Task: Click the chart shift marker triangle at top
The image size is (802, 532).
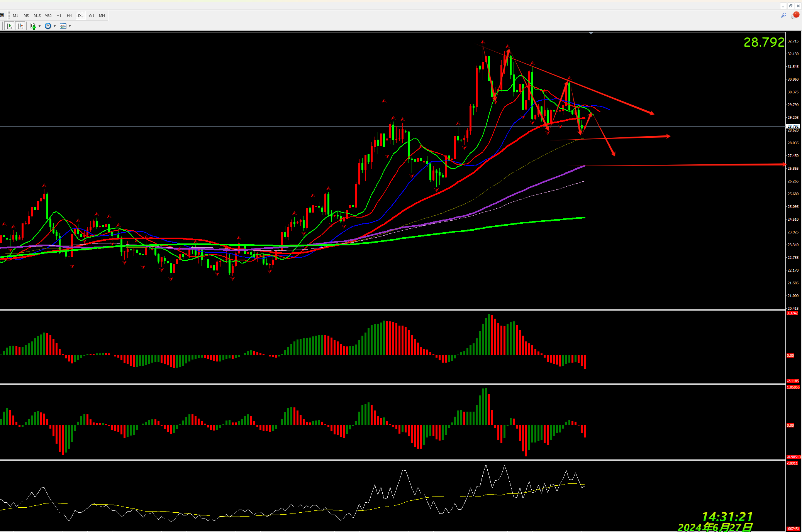Action: (591, 34)
